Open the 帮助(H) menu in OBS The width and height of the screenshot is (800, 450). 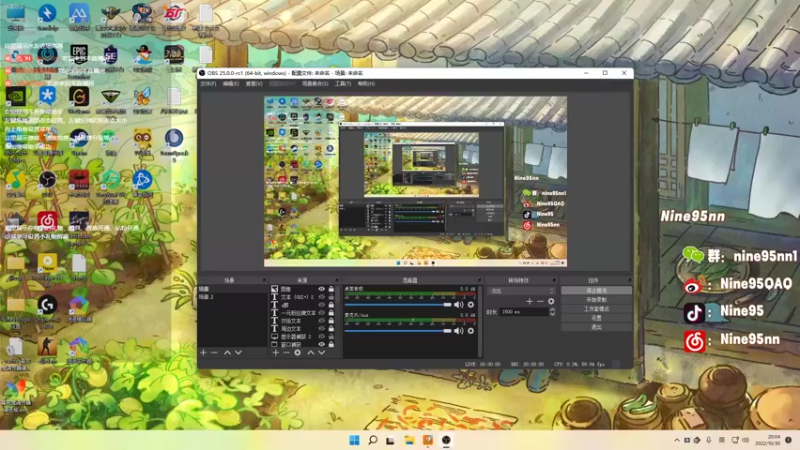(366, 84)
